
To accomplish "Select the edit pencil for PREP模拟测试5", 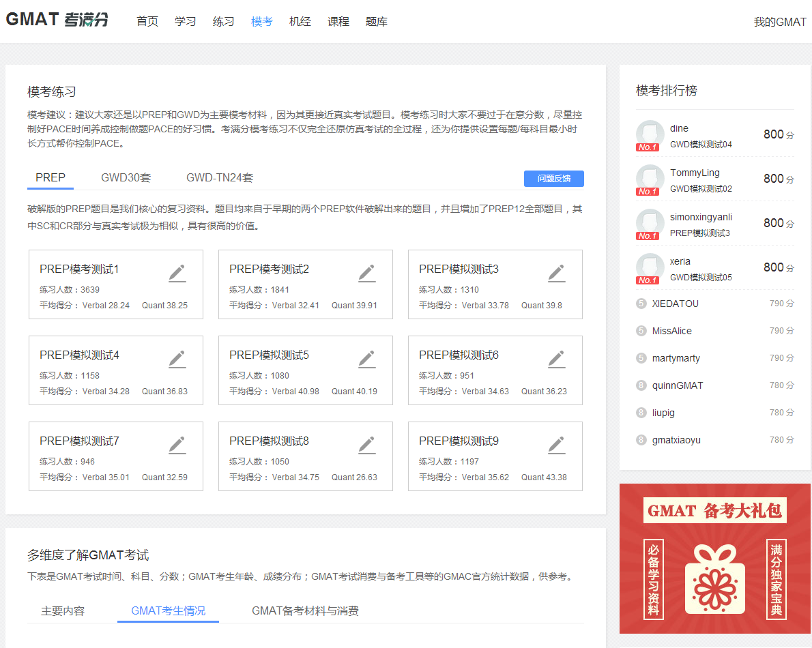I will coord(366,359).
